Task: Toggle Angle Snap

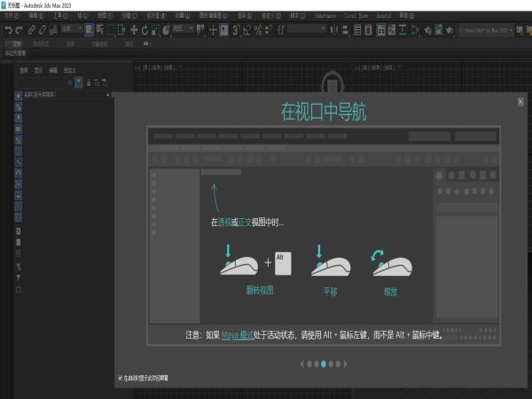Action: point(247,30)
